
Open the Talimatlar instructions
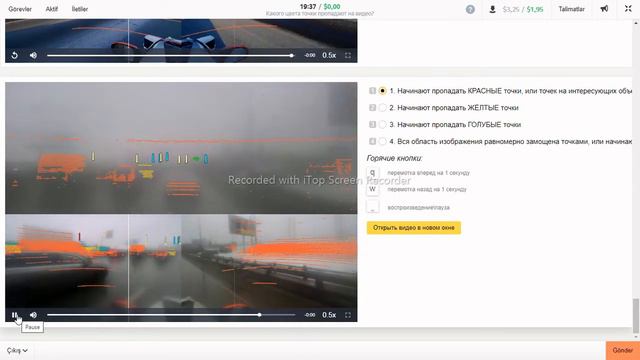571,9
